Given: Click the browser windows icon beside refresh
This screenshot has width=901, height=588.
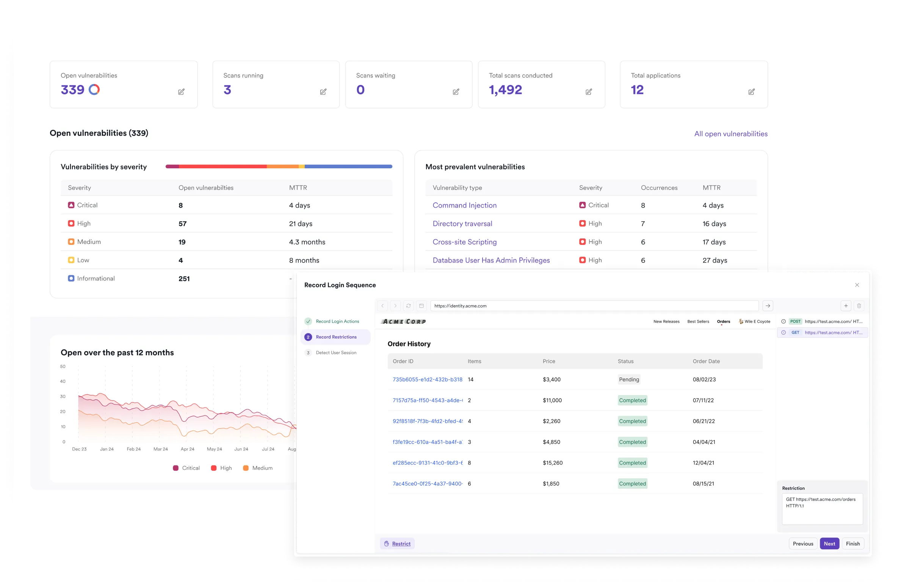Looking at the screenshot, I should click(421, 306).
